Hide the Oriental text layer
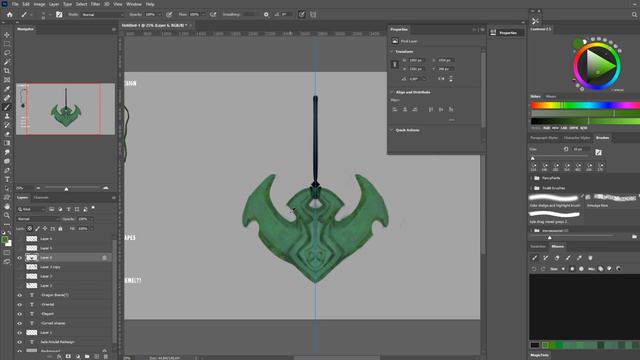The image size is (640, 360). click(19, 304)
